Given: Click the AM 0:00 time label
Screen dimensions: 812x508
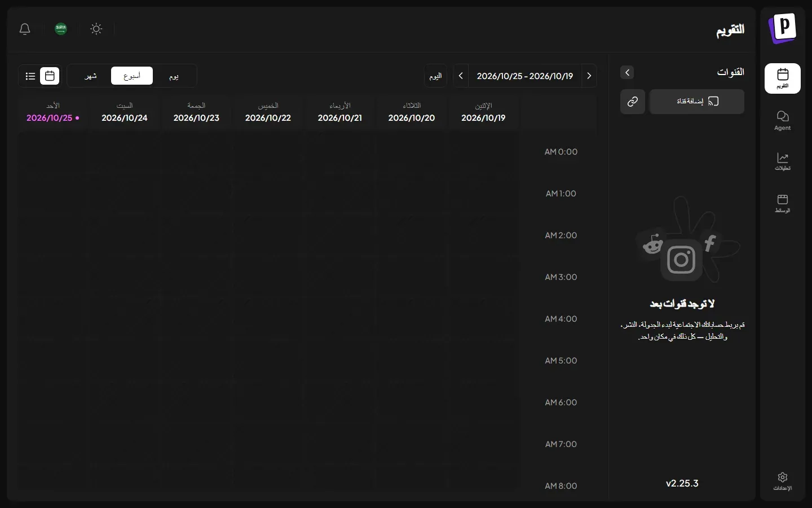Looking at the screenshot, I should 561,152.
